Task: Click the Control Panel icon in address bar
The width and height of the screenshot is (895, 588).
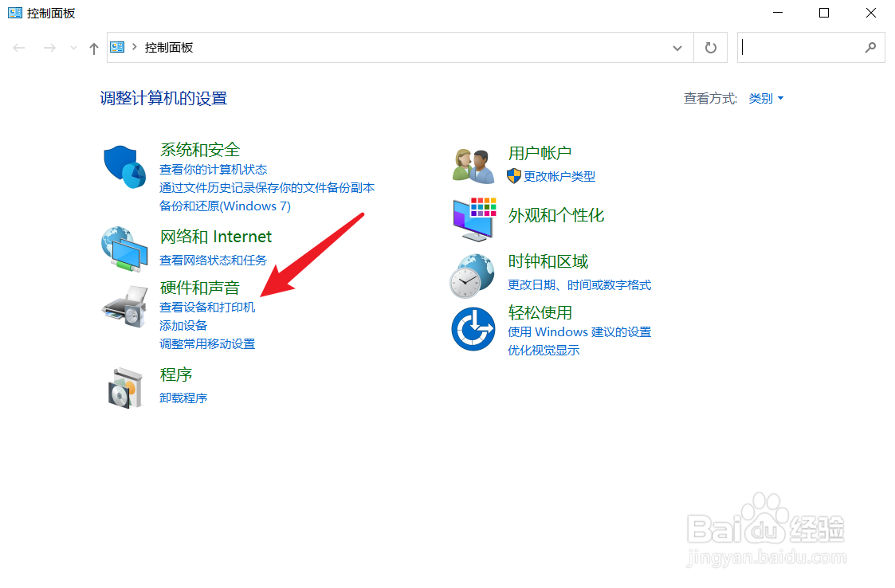Action: click(x=117, y=47)
